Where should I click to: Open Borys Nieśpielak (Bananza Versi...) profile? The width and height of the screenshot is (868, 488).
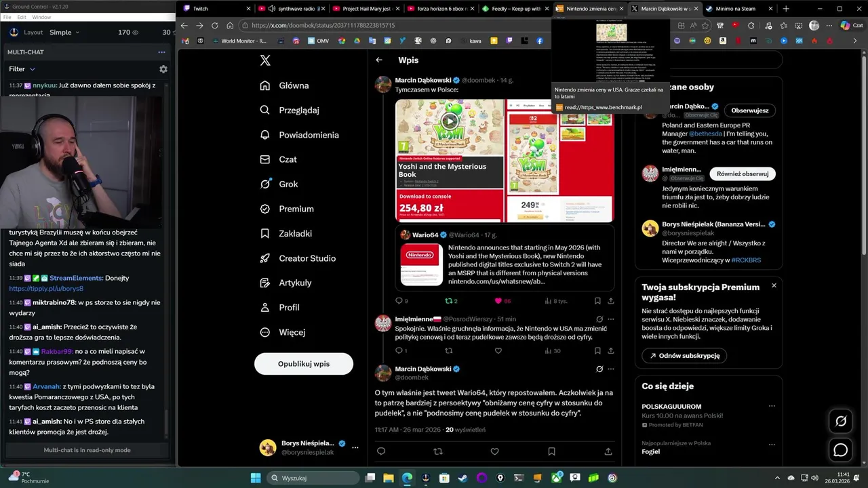713,224
